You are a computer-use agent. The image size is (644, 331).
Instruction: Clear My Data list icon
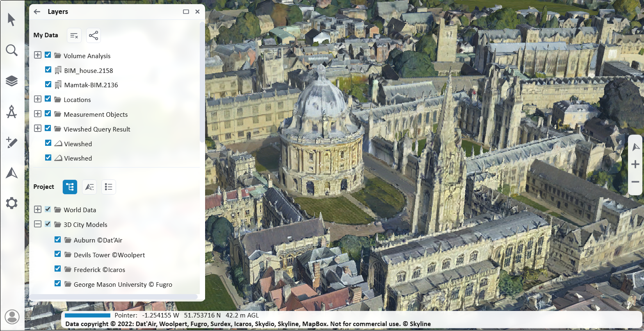(x=74, y=36)
